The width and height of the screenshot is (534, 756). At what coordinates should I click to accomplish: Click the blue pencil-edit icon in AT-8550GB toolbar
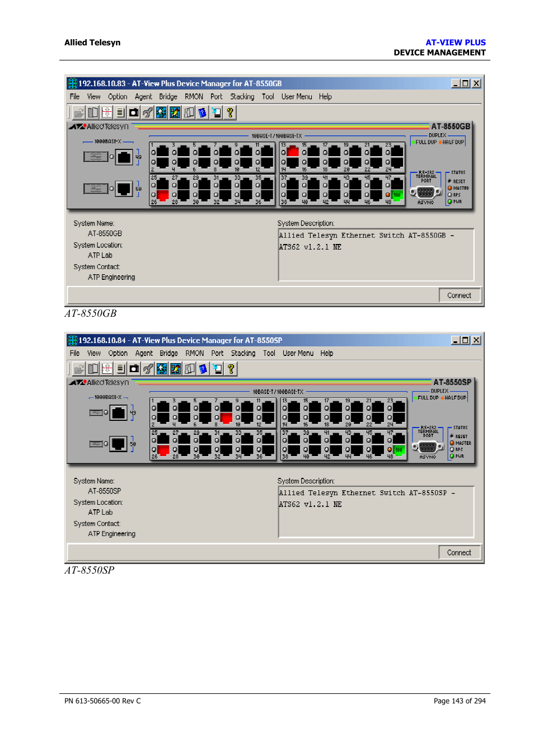[x=175, y=112]
